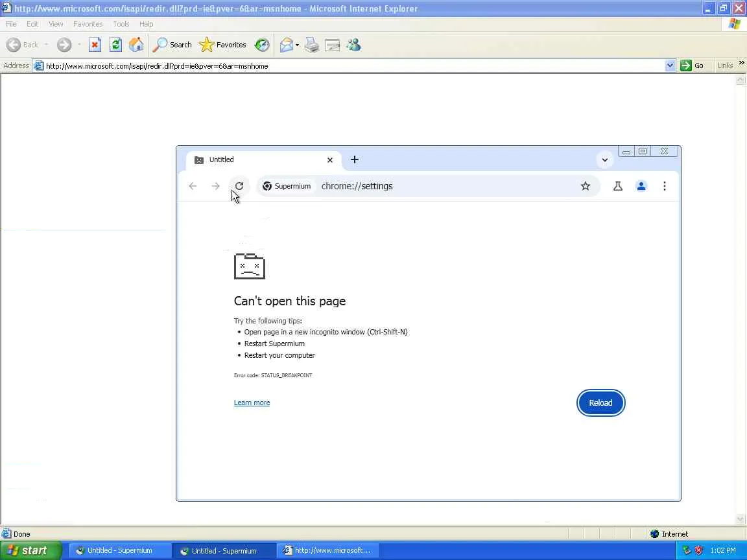Click the sad folder error icon
The height and width of the screenshot is (560, 747).
(249, 266)
